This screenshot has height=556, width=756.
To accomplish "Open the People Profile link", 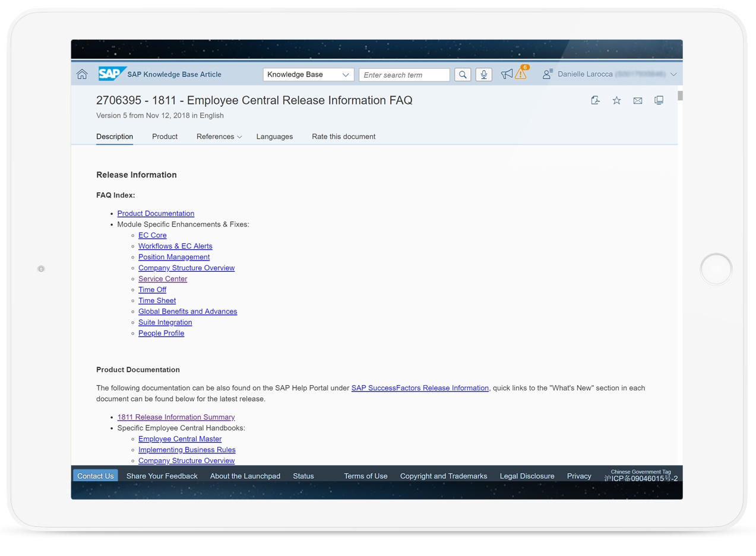I will pos(161,333).
